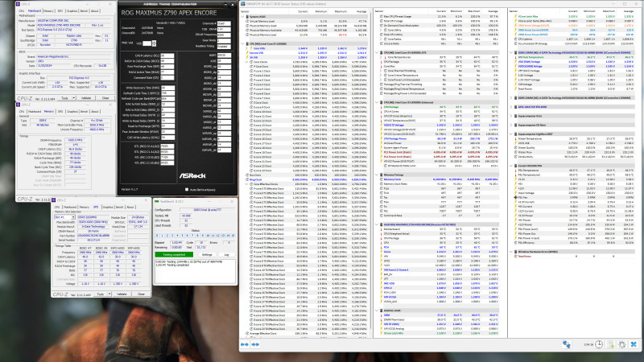
Task: Click the TestMem5 log output text area
Action: click(195, 270)
